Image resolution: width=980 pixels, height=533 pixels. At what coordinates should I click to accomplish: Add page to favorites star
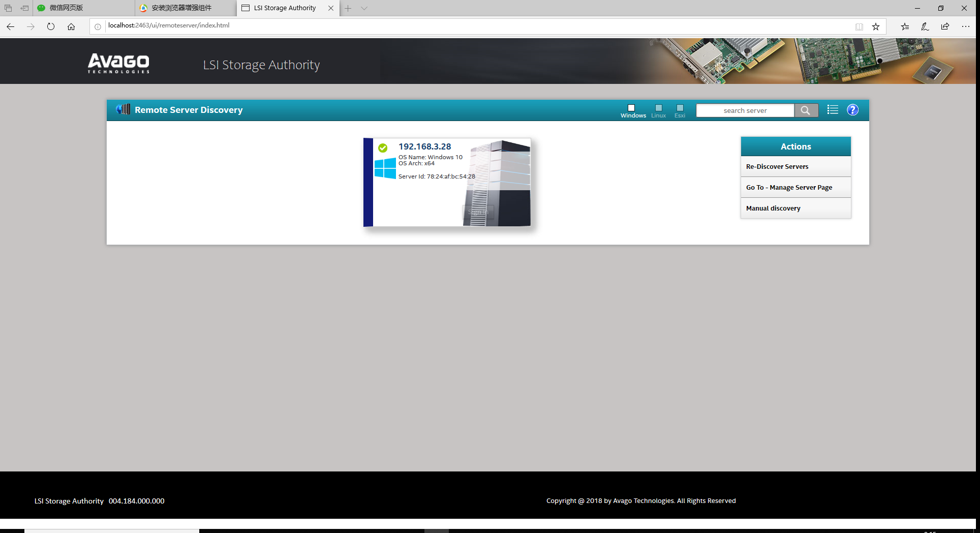pyautogui.click(x=876, y=26)
